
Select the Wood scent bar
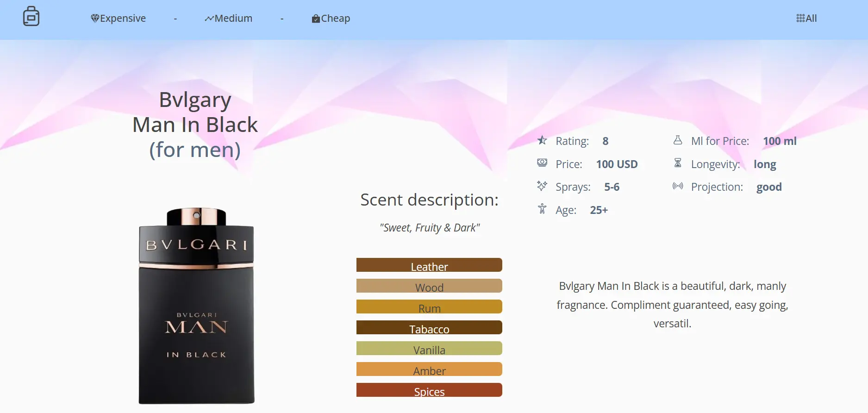pos(429,286)
